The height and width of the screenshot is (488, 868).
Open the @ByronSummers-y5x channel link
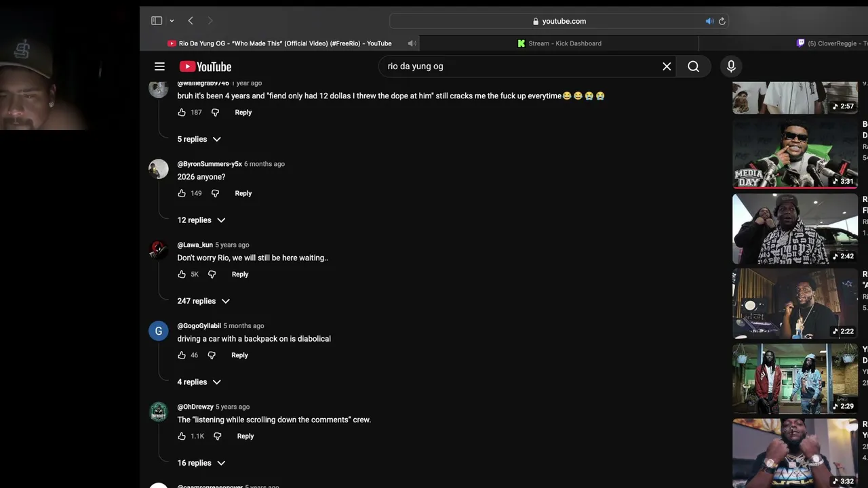coord(210,164)
